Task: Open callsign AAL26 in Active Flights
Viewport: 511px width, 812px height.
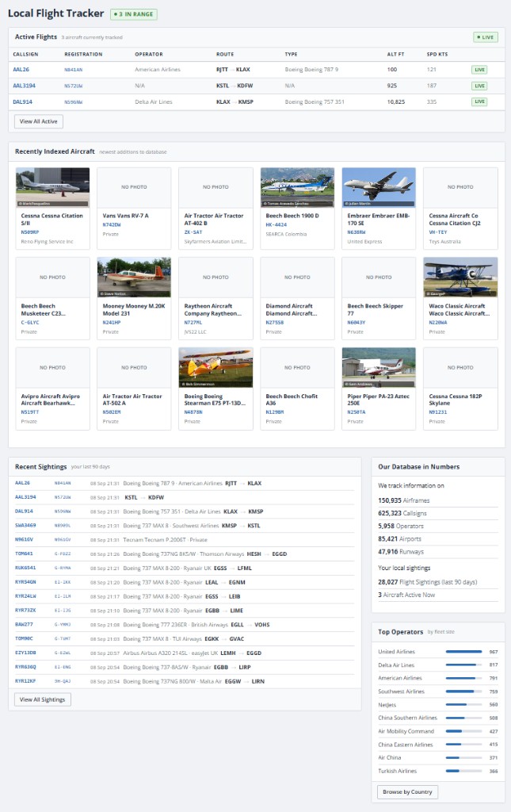Action: click(21, 70)
